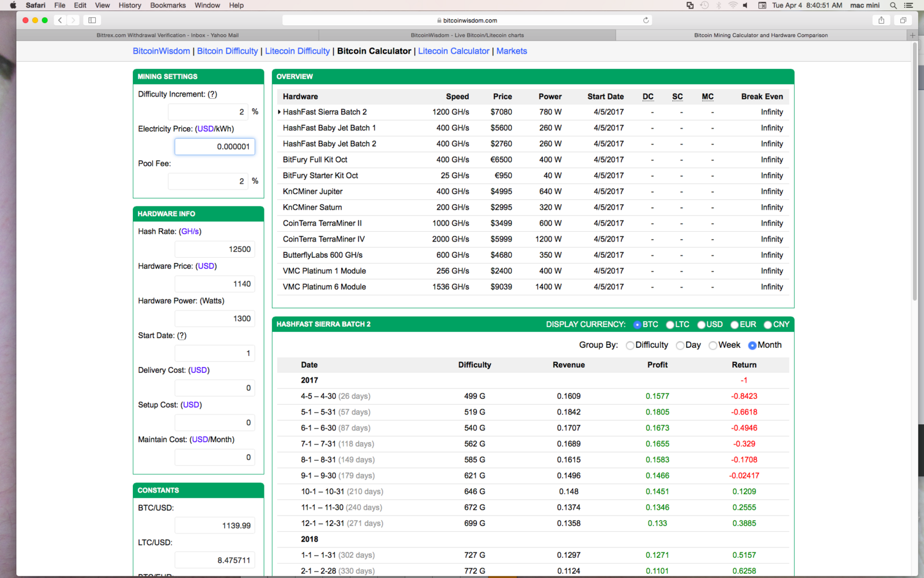Open the File menu
Viewport: 924px width, 578px height.
[x=59, y=5]
